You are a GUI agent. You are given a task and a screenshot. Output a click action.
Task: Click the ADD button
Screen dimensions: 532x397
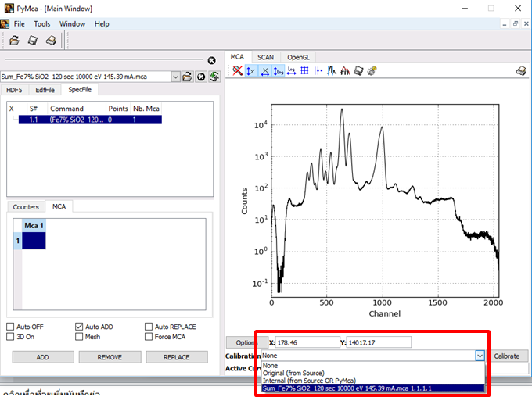(x=43, y=357)
